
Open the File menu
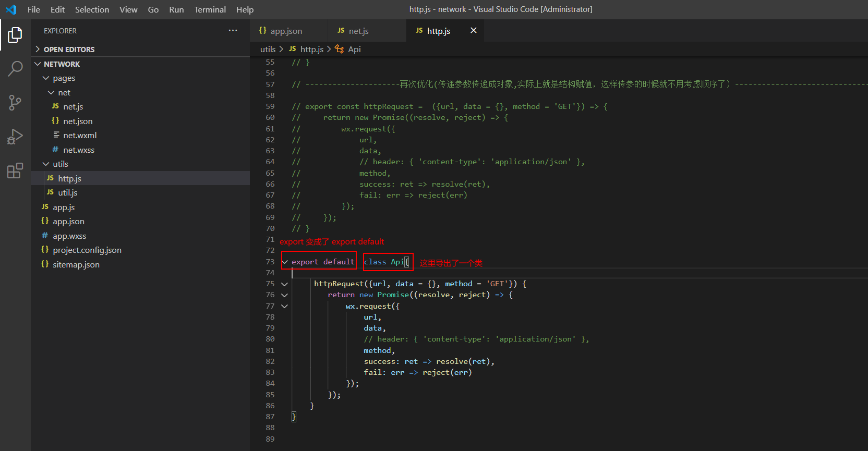(34, 9)
